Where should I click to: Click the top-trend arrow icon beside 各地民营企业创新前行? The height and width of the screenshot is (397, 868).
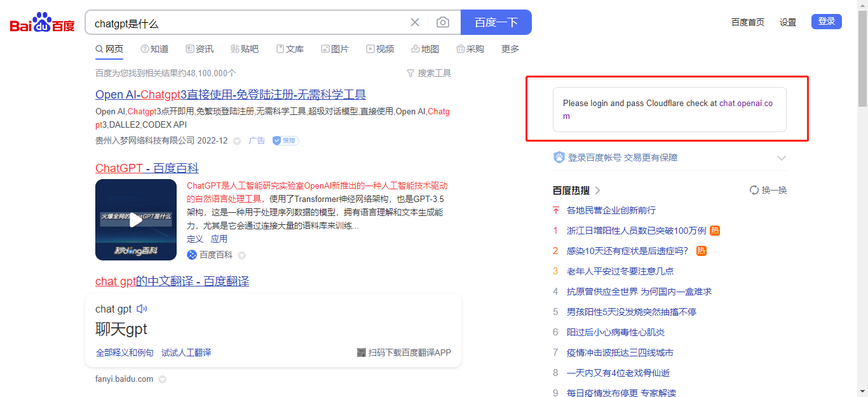coord(555,210)
